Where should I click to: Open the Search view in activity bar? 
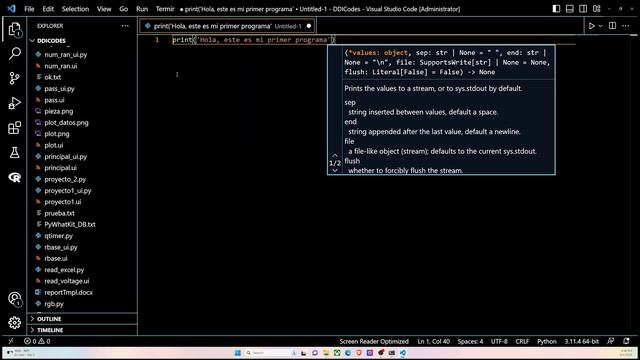tap(15, 53)
